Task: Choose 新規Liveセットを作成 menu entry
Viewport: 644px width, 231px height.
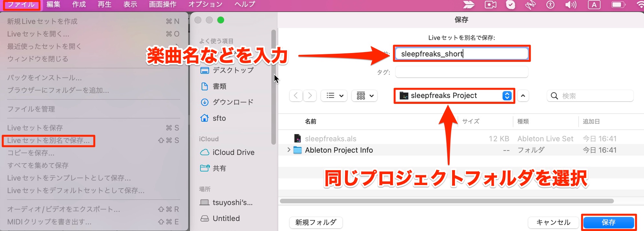Action: point(42,21)
